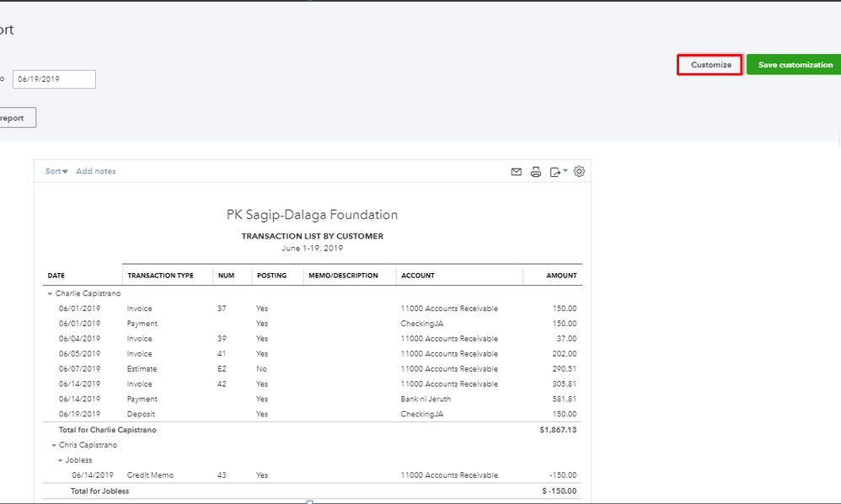Screen dimensions: 841x504
Task: Open the export report icon menu
Action: 557,172
